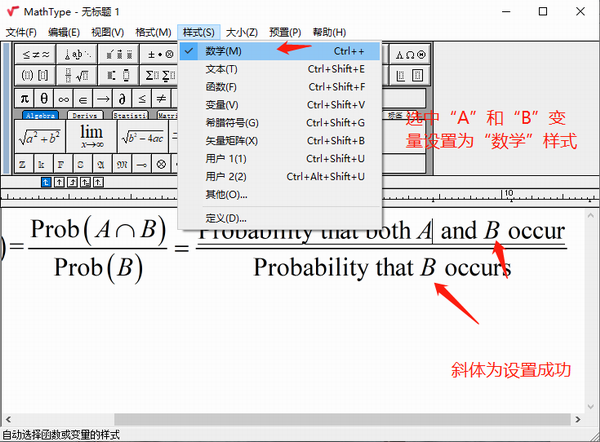Open the embellishments palette
This screenshot has width=600, height=442.
click(119, 54)
